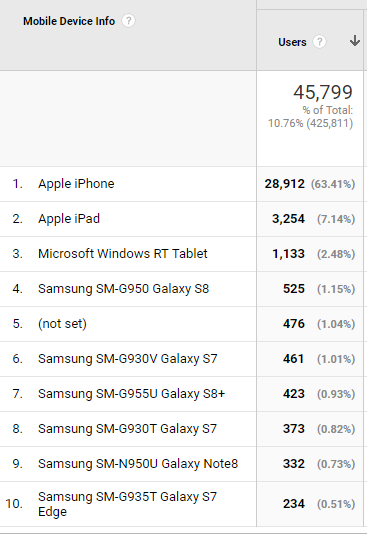
Task: Open Samsung SM-G935T Galaxy S7 Edge link
Action: 127,504
